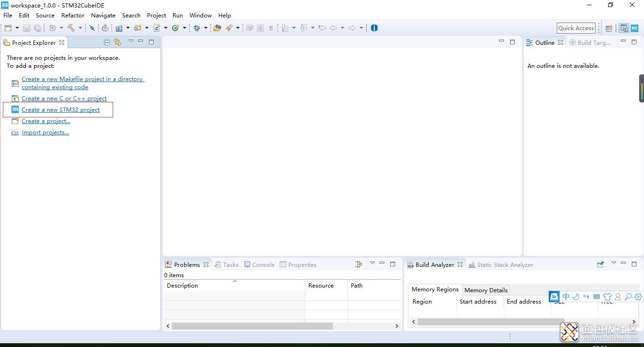This screenshot has height=347, width=644.
Task: Sort by the Description column header
Action: (234, 285)
